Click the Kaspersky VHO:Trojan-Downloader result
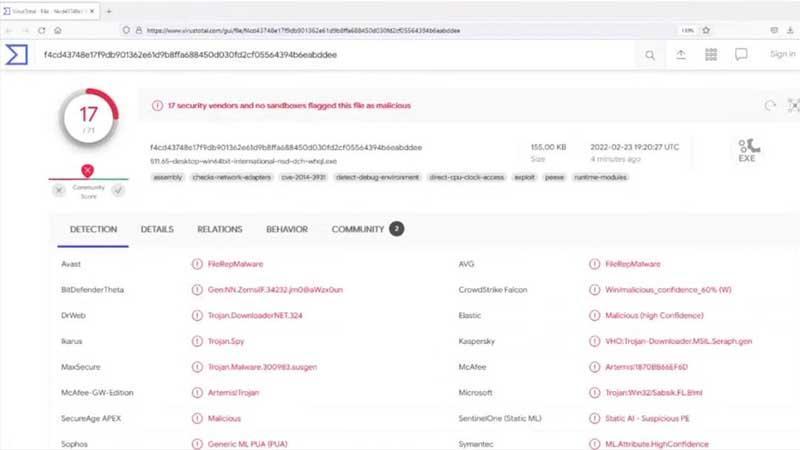800x450 pixels. click(679, 341)
